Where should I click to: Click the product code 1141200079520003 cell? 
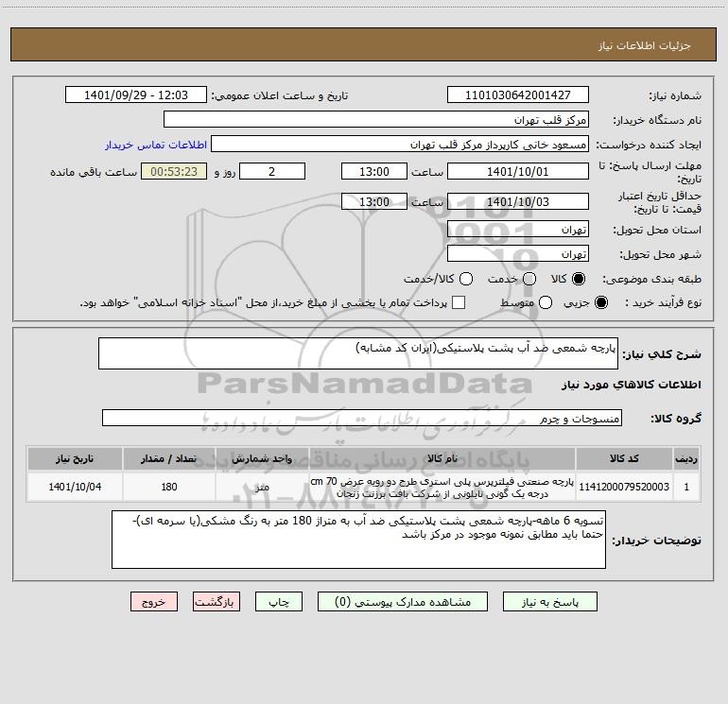click(x=624, y=487)
